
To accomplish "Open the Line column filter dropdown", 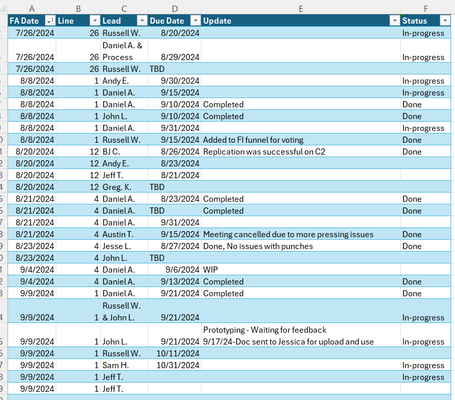I will tap(95, 21).
